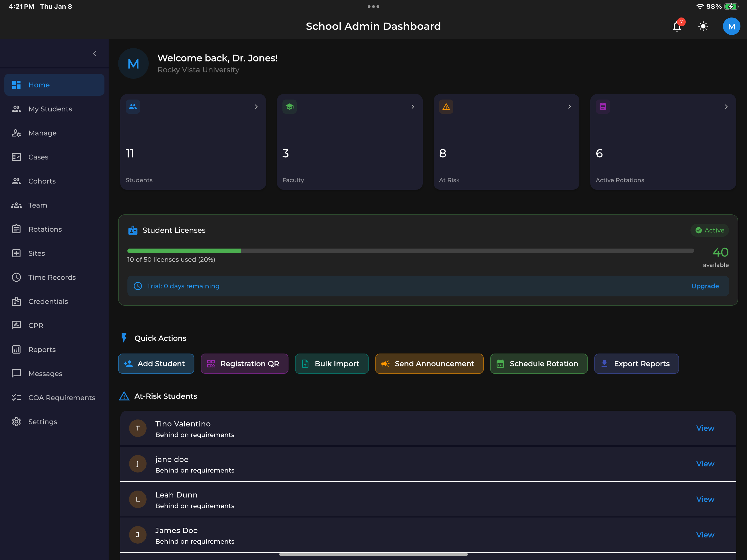Click the COA Requirements checklist icon
The image size is (747, 560).
(x=16, y=398)
